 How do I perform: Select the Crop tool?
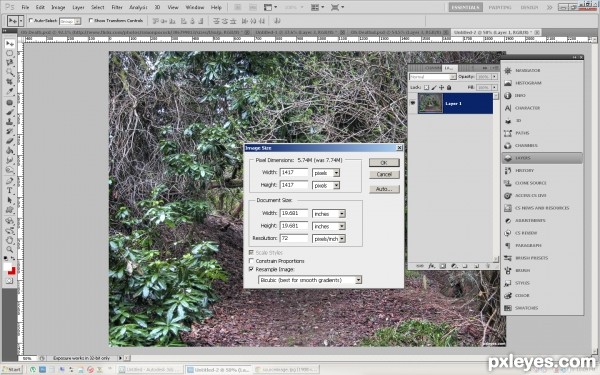(x=10, y=82)
